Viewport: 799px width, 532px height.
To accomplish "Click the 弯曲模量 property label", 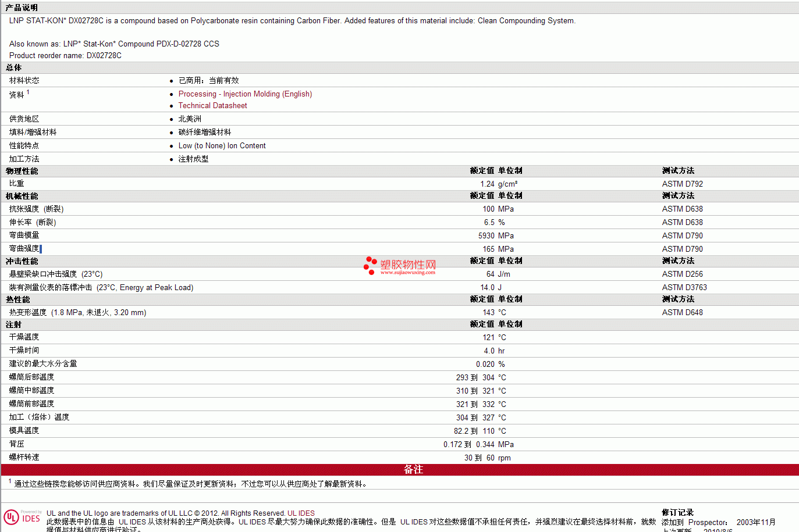I will (24, 235).
